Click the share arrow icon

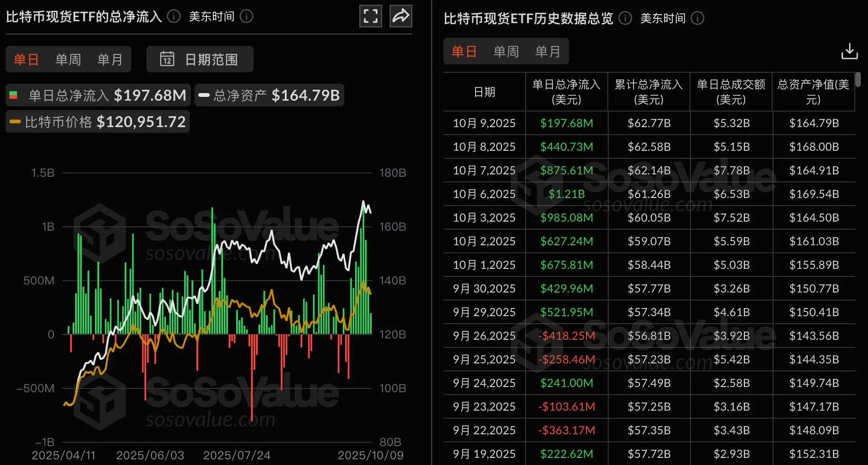[400, 17]
